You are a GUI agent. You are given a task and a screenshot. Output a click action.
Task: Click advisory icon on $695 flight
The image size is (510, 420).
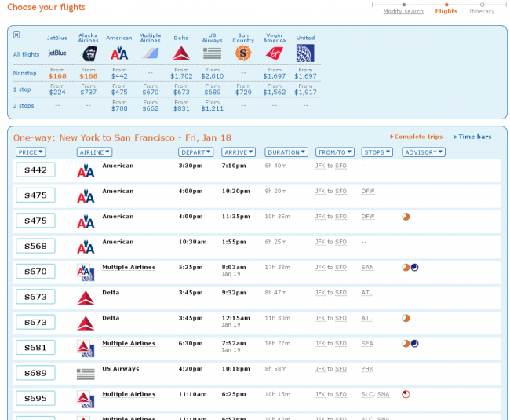click(x=406, y=394)
